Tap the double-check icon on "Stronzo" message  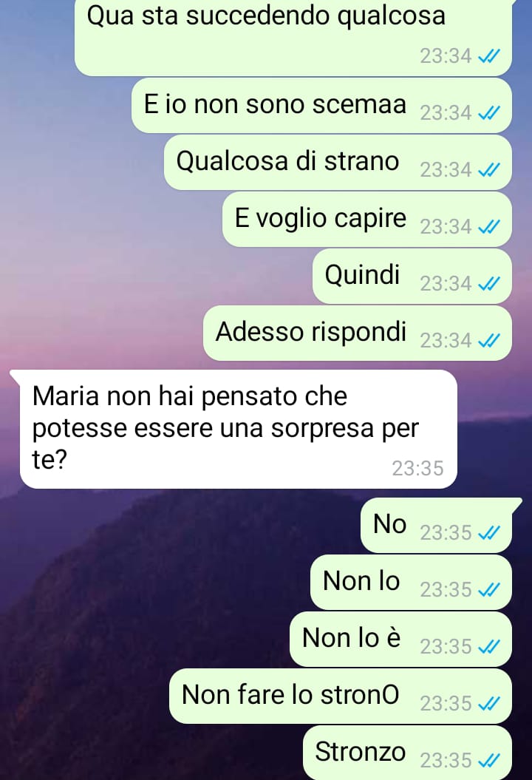click(488, 760)
